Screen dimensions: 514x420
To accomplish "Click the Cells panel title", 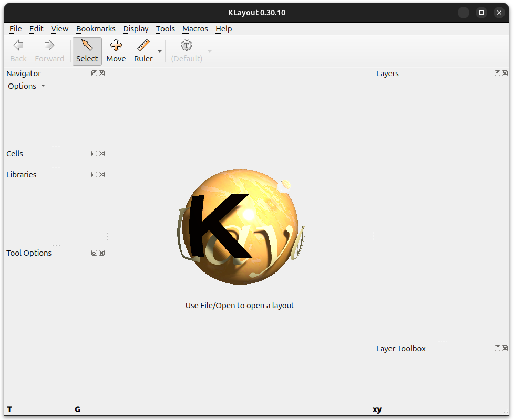I will click(x=15, y=153).
